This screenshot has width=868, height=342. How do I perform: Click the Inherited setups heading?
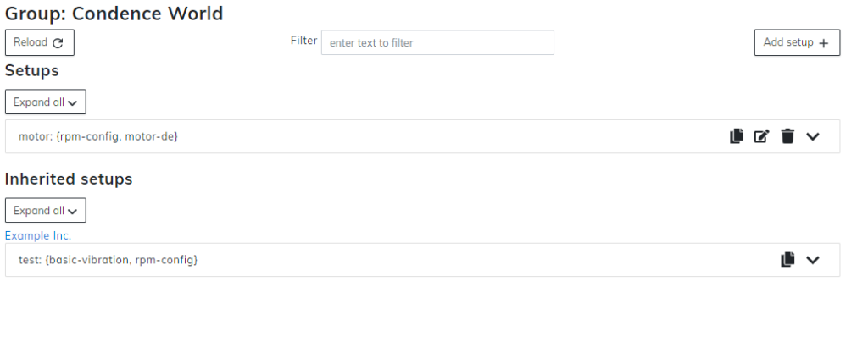point(69,179)
